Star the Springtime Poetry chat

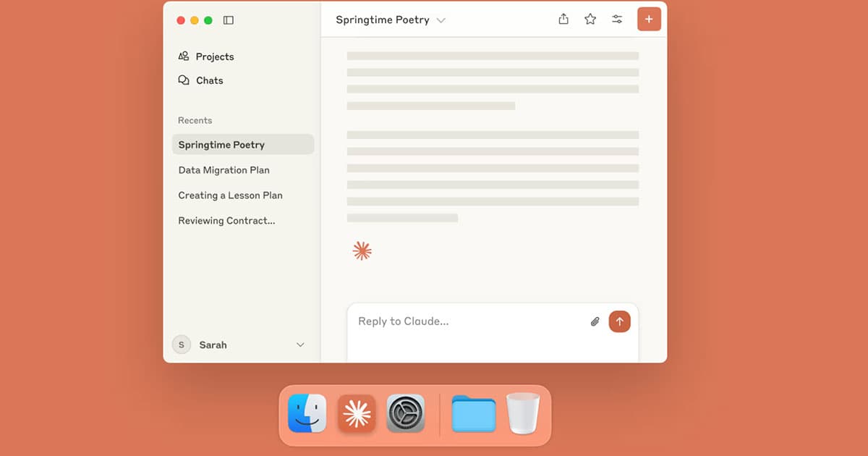coord(590,20)
